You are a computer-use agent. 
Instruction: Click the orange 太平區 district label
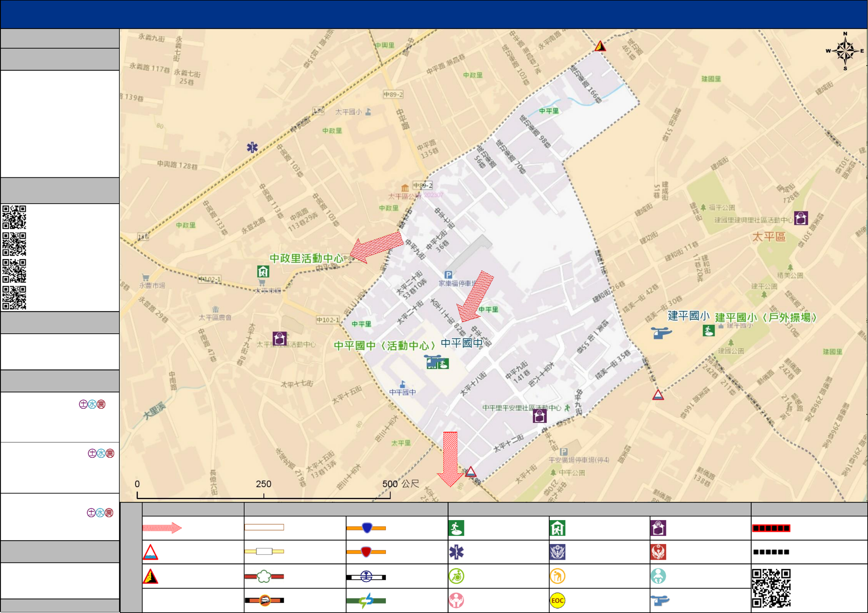click(x=769, y=237)
